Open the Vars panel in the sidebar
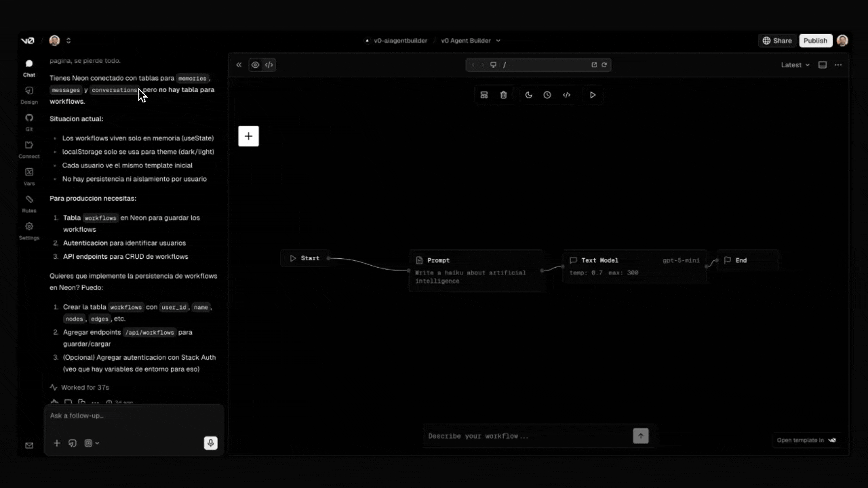Screen dimensions: 868x488 coord(28,176)
